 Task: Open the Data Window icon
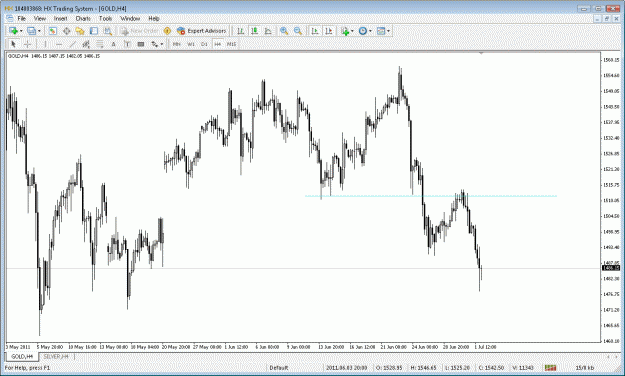tap(67, 31)
